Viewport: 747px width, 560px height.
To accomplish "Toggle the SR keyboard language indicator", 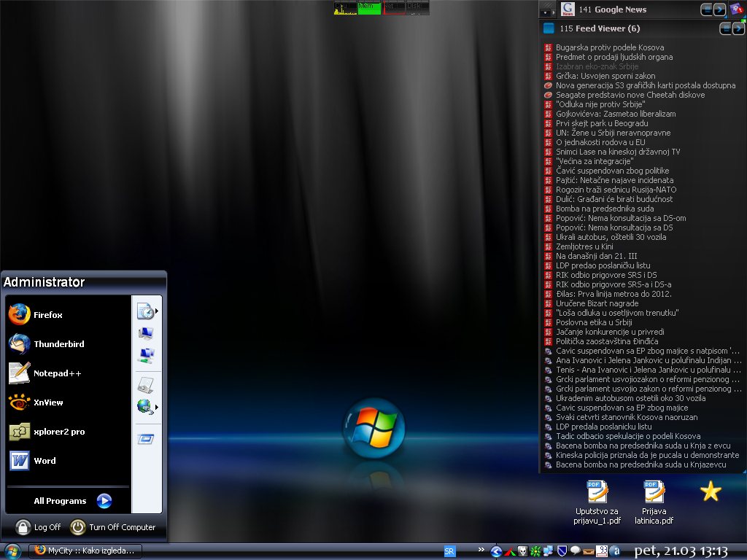I will click(x=449, y=551).
